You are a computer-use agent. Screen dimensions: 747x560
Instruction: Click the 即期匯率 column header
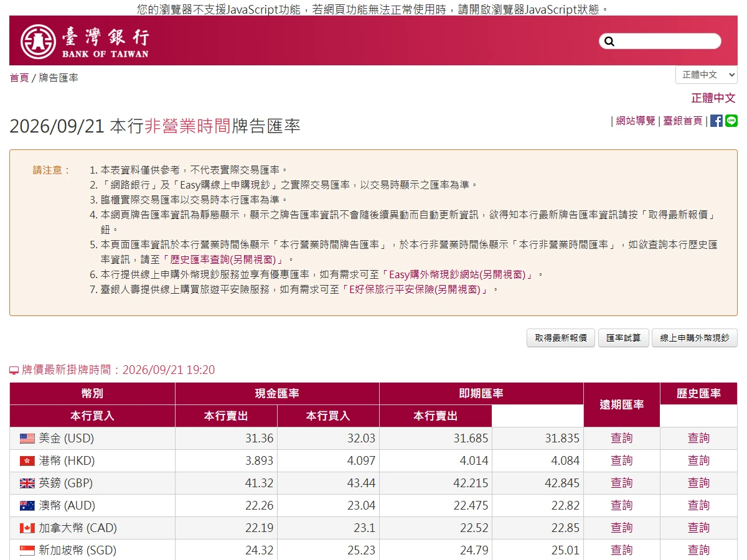[x=481, y=394]
